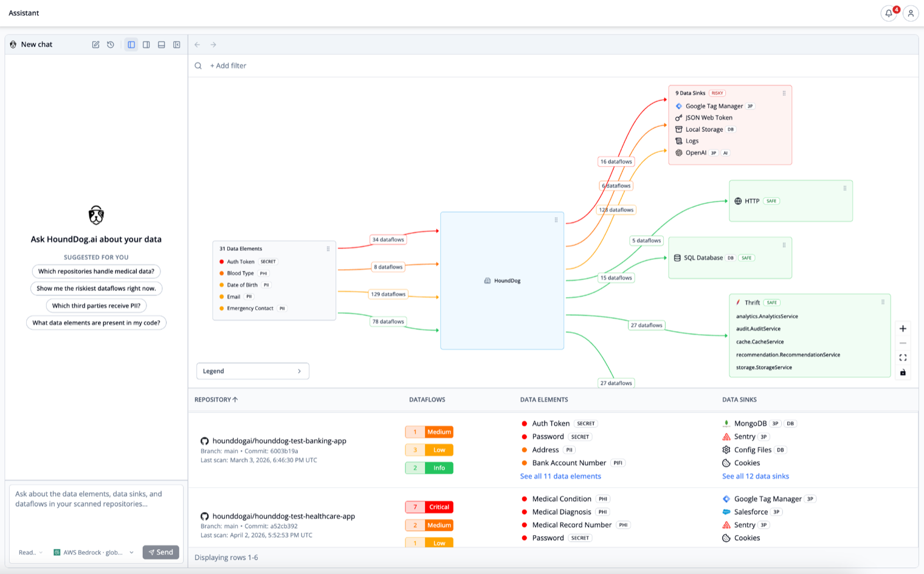The height and width of the screenshot is (574, 924).
Task: Select suggestion Which third parties receive PII?
Action: [x=96, y=306]
